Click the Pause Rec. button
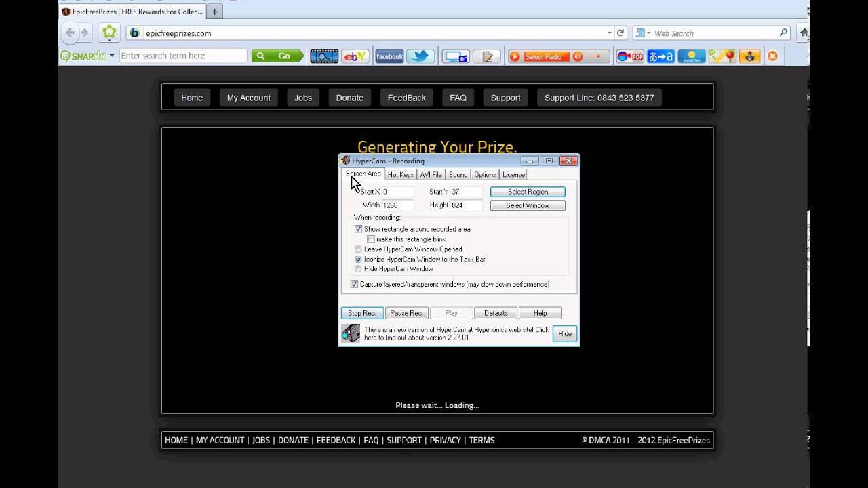The image size is (868, 488). click(407, 313)
